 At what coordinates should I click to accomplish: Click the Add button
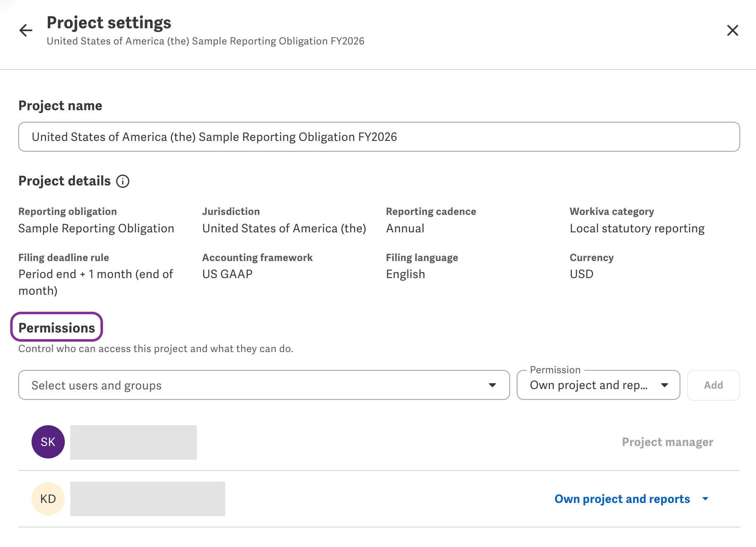[713, 385]
